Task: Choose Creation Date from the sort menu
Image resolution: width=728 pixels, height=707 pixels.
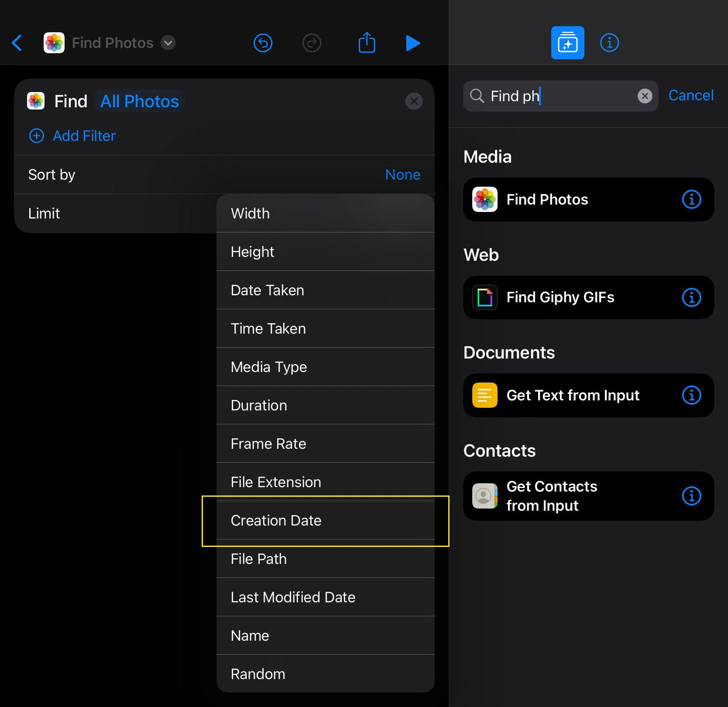Action: [x=326, y=520]
